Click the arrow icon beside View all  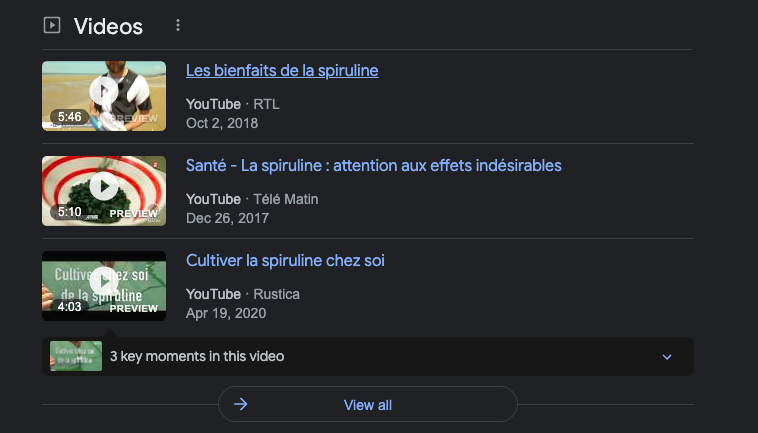pos(241,404)
